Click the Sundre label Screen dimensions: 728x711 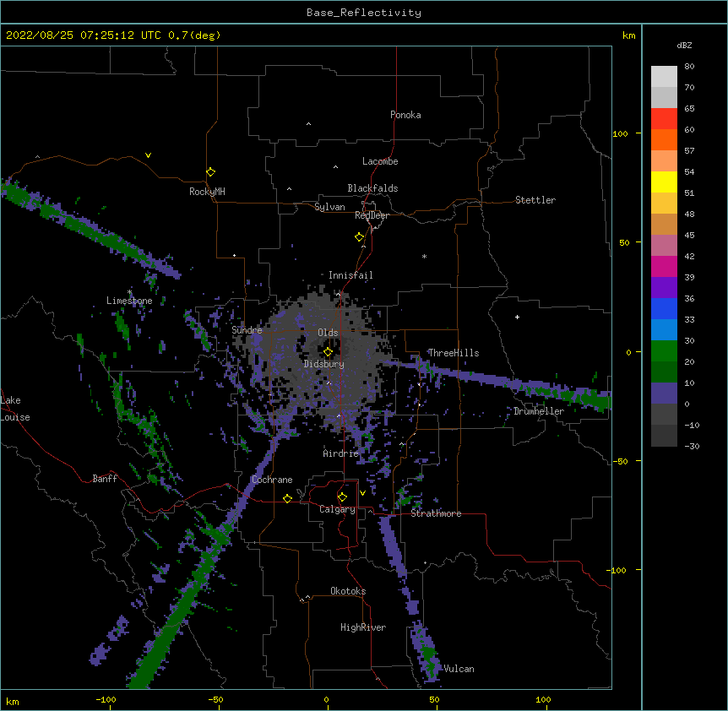(247, 330)
